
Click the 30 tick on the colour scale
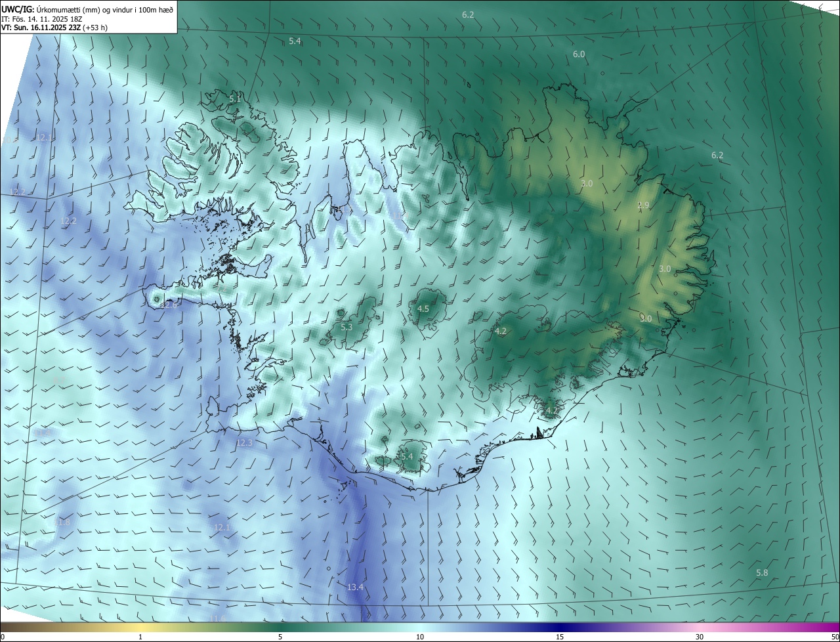(700, 637)
